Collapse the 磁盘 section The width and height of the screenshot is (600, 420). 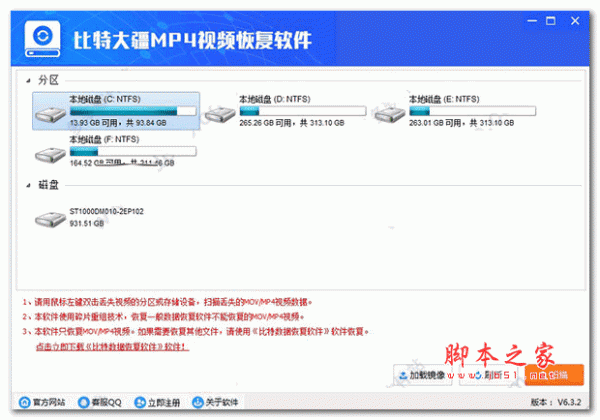28,186
